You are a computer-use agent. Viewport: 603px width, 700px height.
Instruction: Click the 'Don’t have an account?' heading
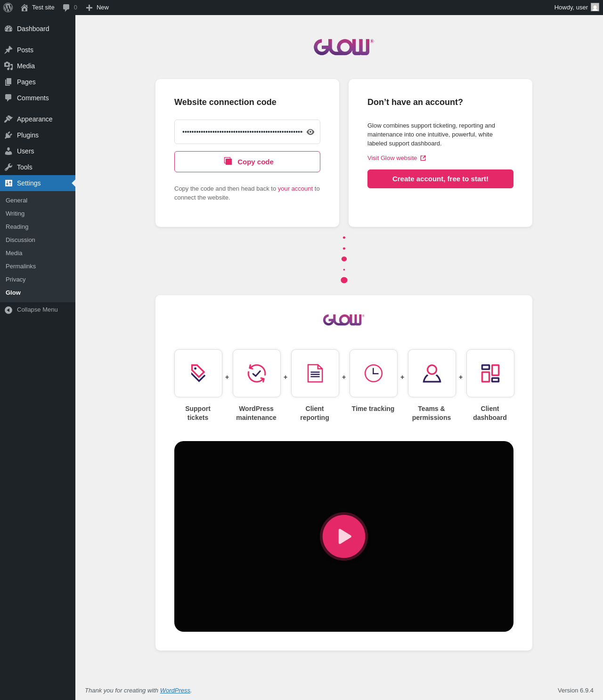(x=415, y=102)
